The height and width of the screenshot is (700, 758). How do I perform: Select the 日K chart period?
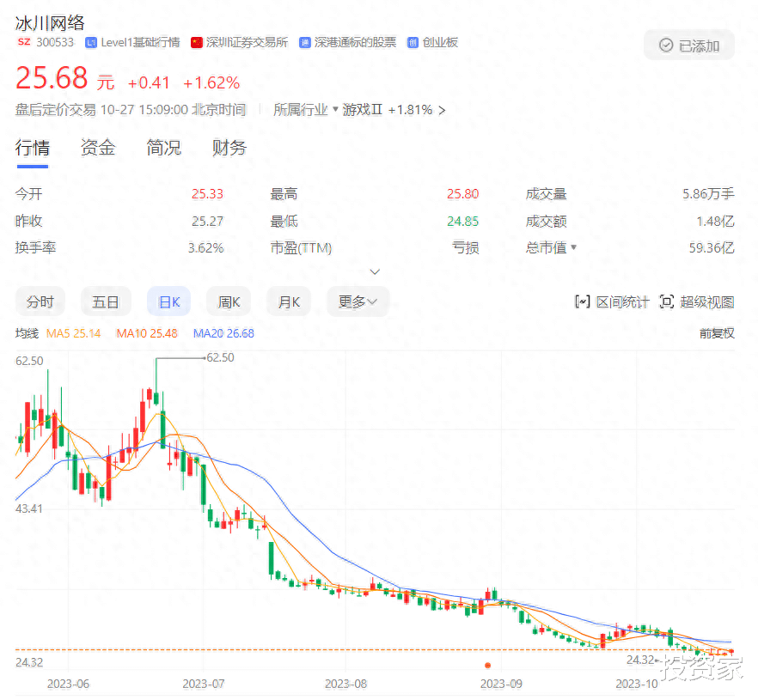pos(168,302)
